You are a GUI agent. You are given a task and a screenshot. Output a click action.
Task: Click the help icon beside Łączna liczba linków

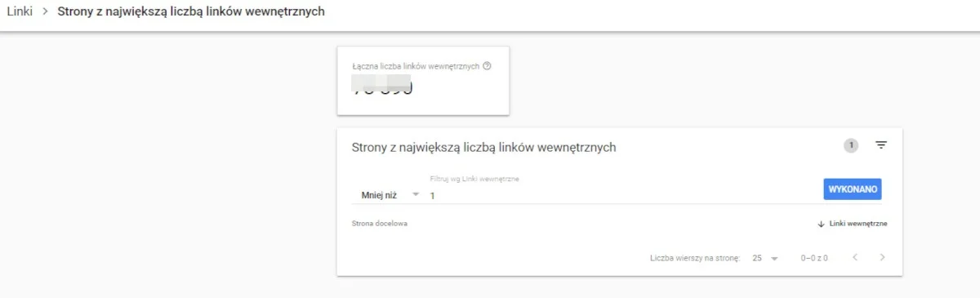(x=487, y=66)
